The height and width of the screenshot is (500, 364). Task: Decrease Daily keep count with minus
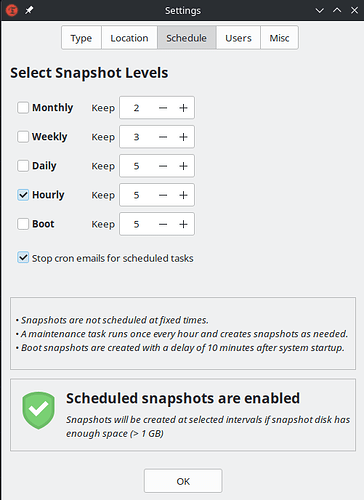(163, 166)
